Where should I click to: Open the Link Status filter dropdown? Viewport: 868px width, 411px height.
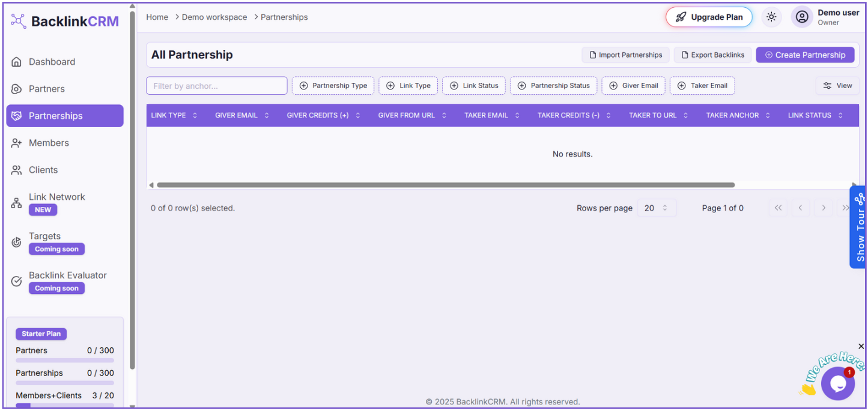474,86
